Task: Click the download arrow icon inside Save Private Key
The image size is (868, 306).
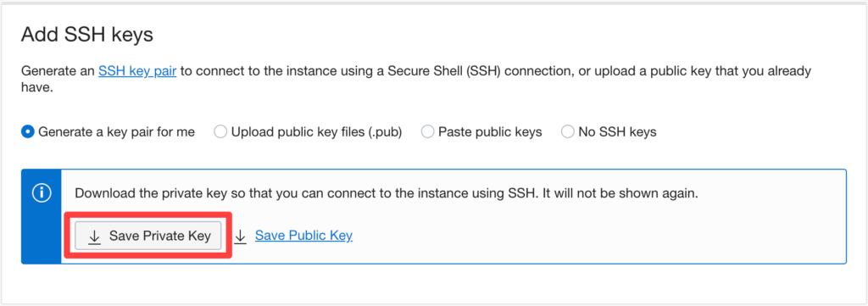Action: 95,236
